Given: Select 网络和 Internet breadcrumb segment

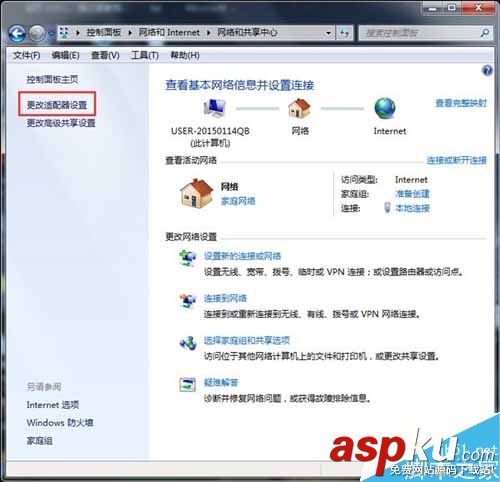Looking at the screenshot, I should tap(169, 32).
